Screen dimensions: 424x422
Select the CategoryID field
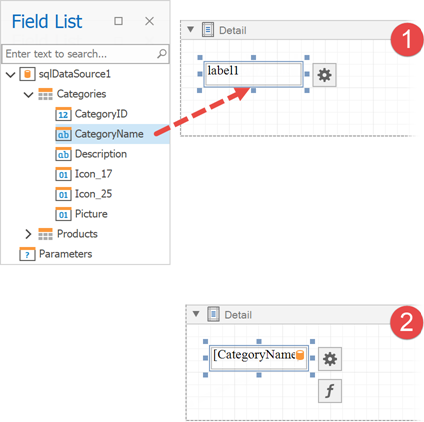pyautogui.click(x=101, y=114)
